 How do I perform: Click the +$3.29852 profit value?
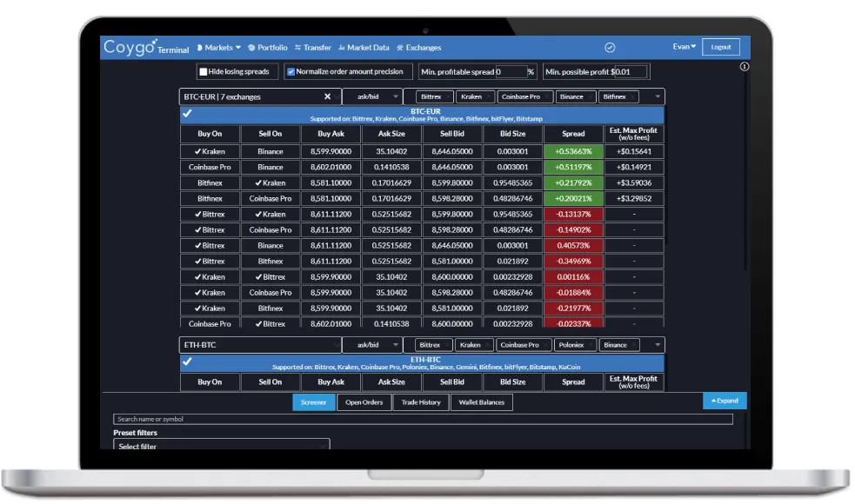point(633,198)
